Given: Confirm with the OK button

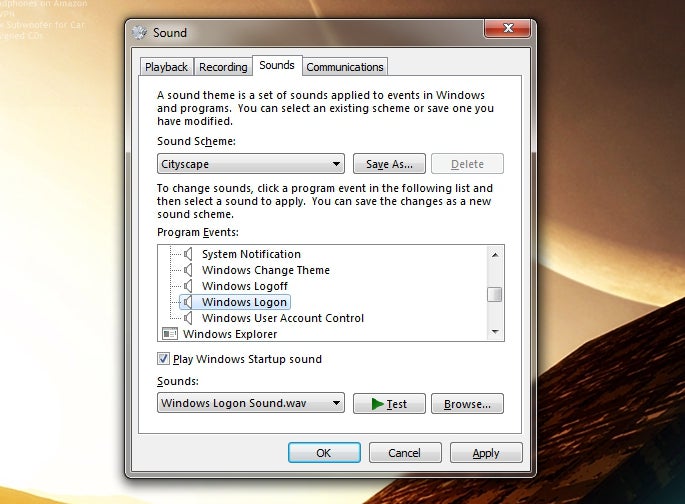Looking at the screenshot, I should click(324, 452).
